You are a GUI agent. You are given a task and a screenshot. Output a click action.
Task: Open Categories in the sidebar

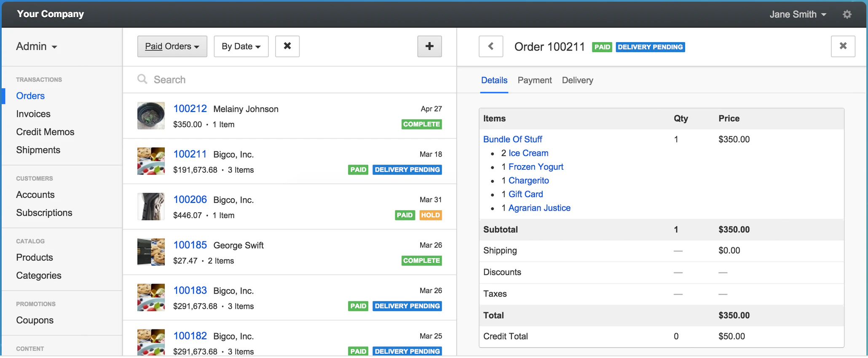click(x=39, y=275)
